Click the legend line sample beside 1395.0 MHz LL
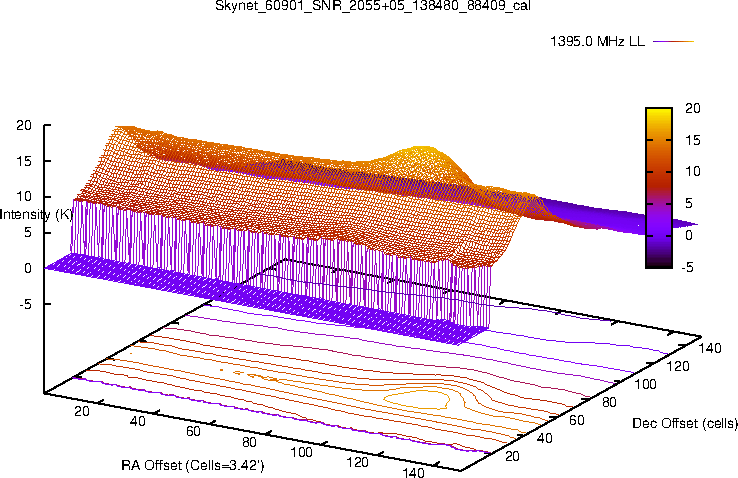This screenshot has width=738, height=478. point(674,41)
